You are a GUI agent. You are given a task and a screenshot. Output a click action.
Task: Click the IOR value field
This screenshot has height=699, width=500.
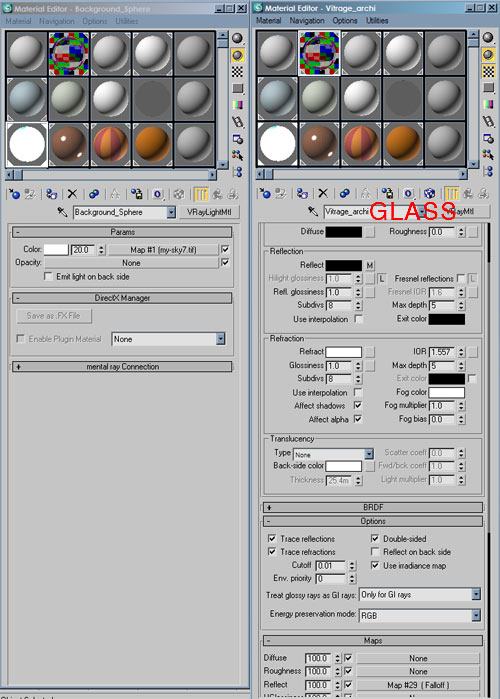(x=442, y=352)
